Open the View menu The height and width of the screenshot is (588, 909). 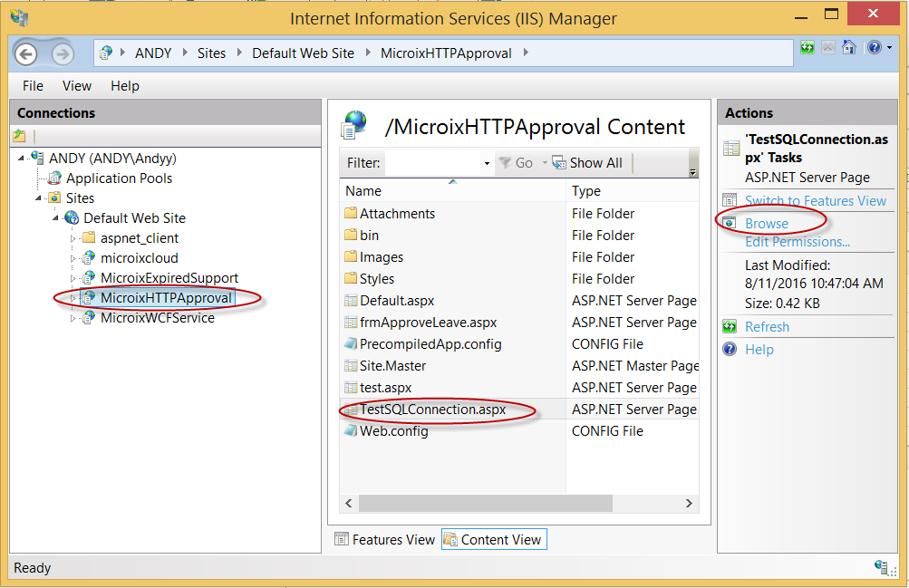click(x=77, y=86)
